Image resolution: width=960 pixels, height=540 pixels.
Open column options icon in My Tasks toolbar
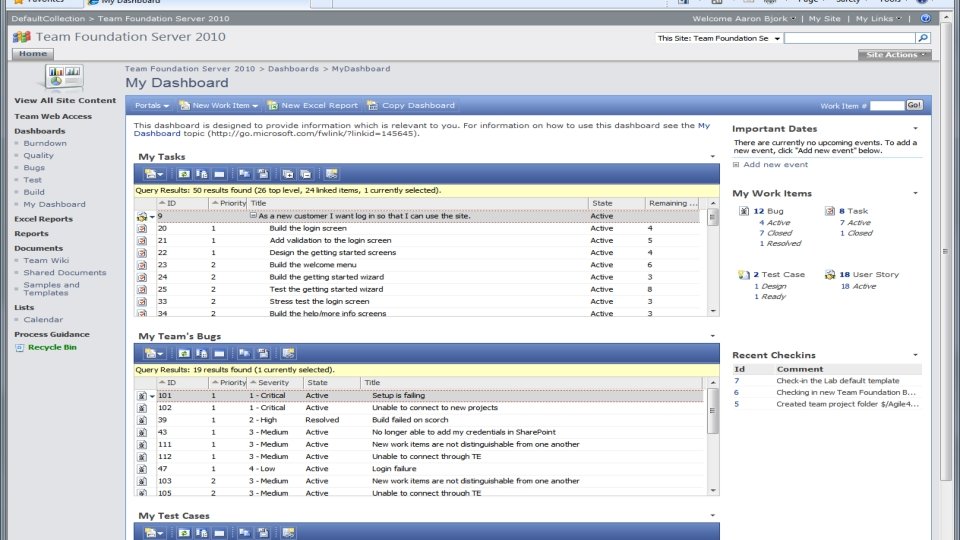click(331, 174)
